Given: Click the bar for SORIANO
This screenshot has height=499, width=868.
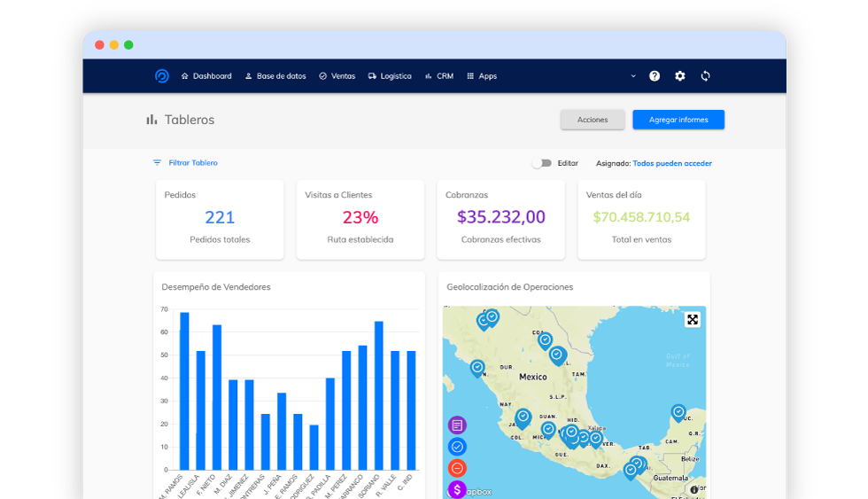Looking at the screenshot, I should [x=379, y=395].
